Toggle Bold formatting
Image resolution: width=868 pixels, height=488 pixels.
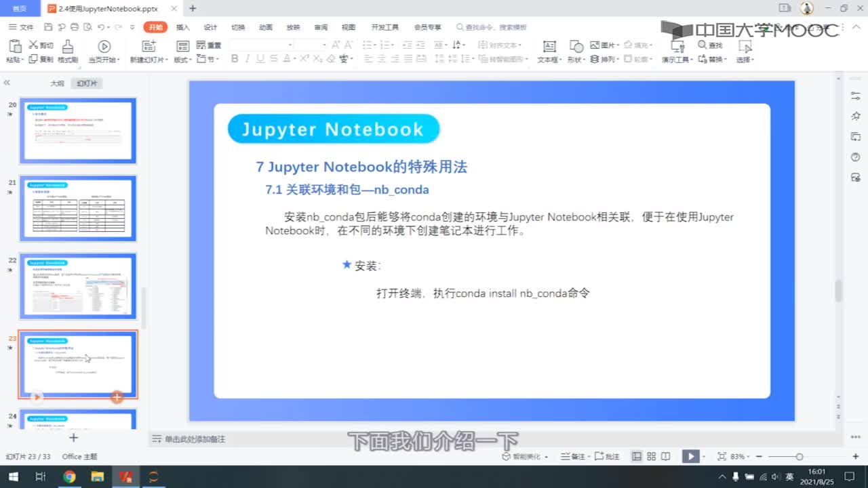pos(235,59)
